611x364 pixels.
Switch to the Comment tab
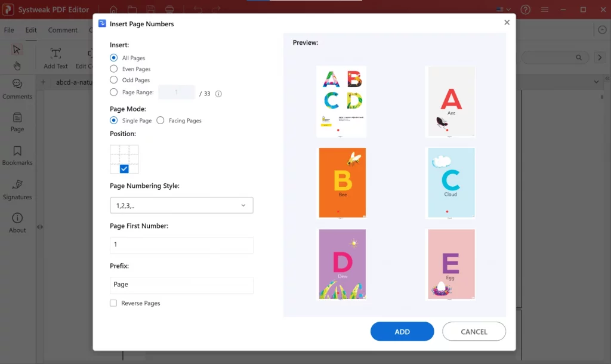click(x=62, y=29)
